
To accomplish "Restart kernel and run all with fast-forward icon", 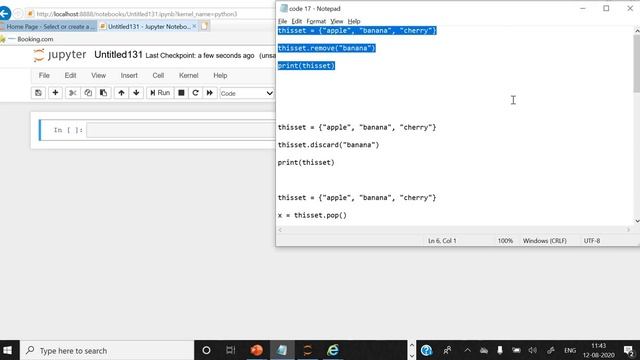I will 210,93.
